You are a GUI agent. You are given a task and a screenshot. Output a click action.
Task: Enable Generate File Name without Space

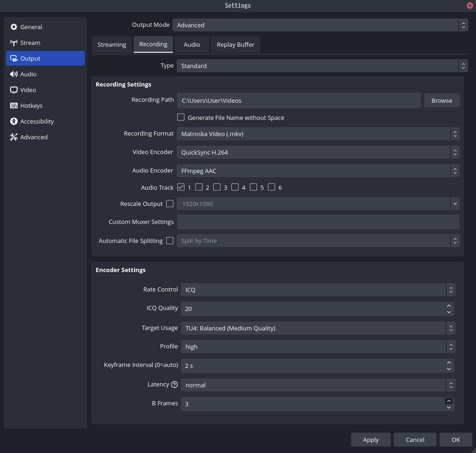point(181,118)
